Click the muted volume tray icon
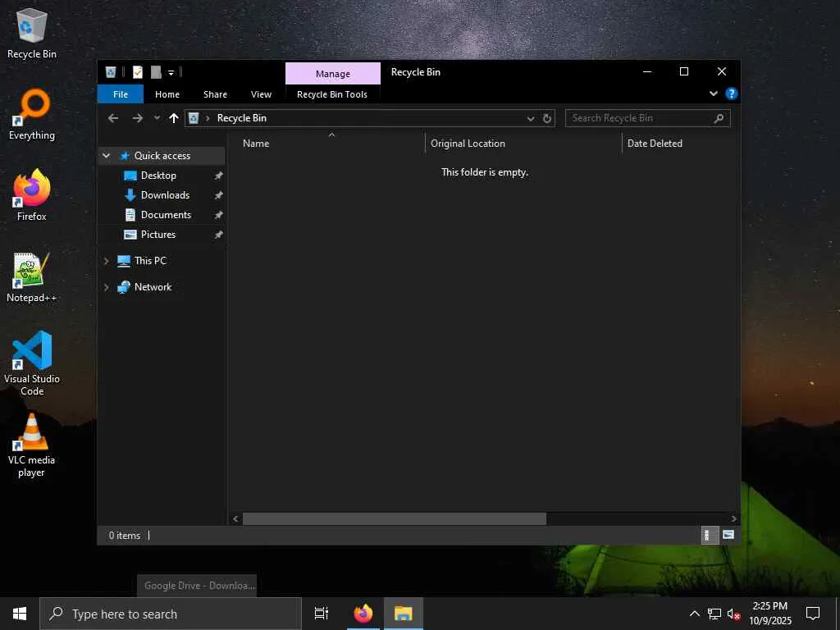This screenshot has height=630, width=840. [x=734, y=614]
